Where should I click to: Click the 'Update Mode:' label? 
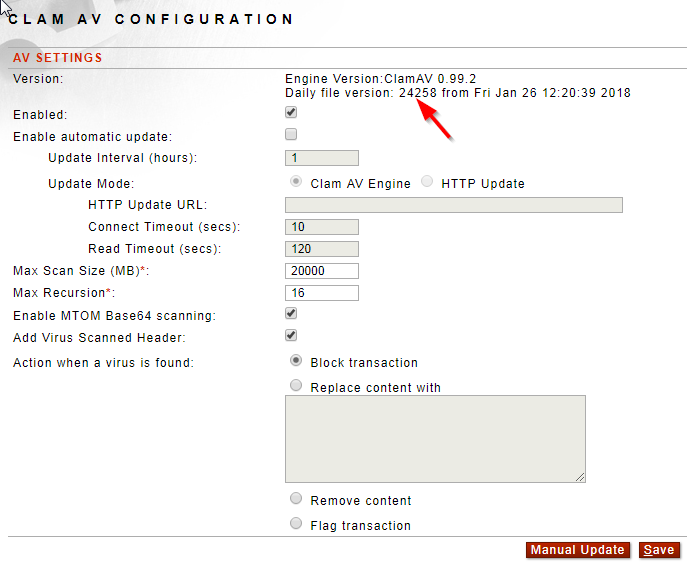91,184
